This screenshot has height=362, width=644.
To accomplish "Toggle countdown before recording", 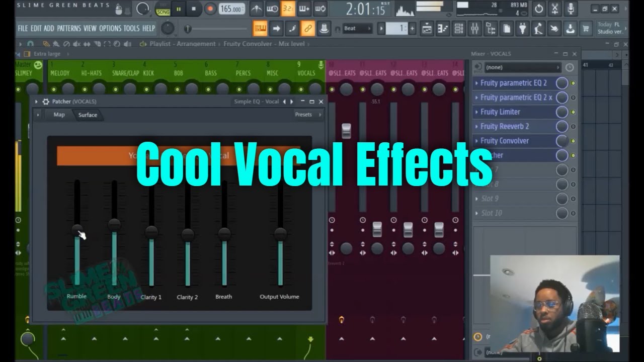I will coord(288,9).
